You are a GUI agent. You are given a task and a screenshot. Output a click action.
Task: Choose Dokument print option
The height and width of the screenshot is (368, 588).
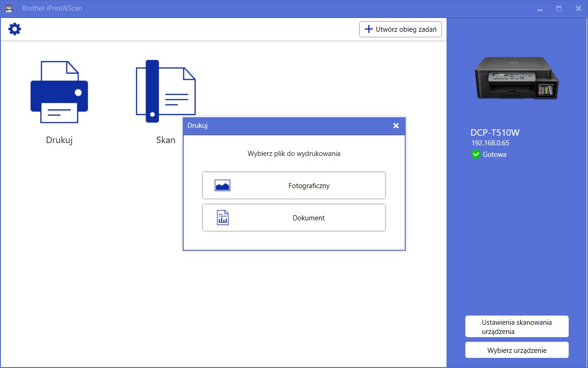click(294, 218)
